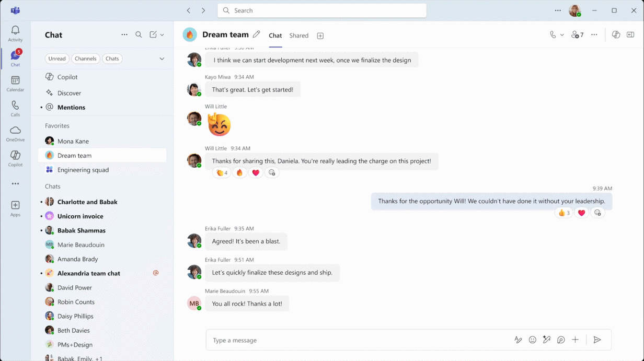Open the Alexandria team chat
644x361 pixels.
pyautogui.click(x=88, y=273)
